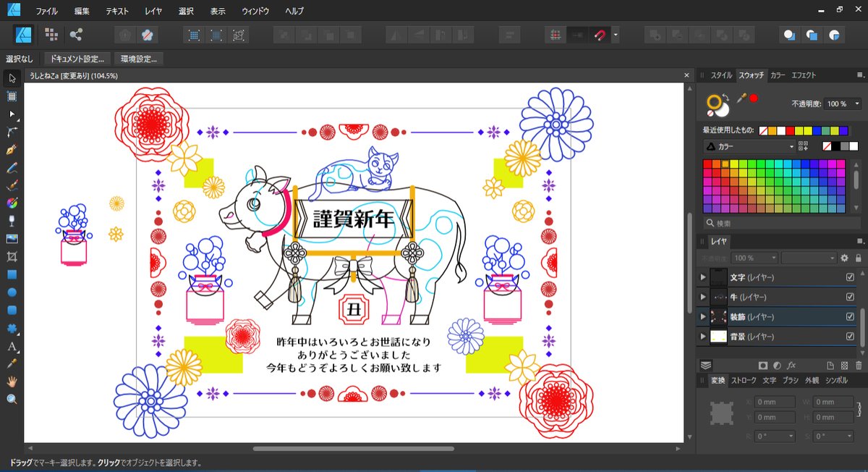Click ドキュメント設定 button
Image resolution: width=868 pixels, height=472 pixels.
pyautogui.click(x=78, y=59)
